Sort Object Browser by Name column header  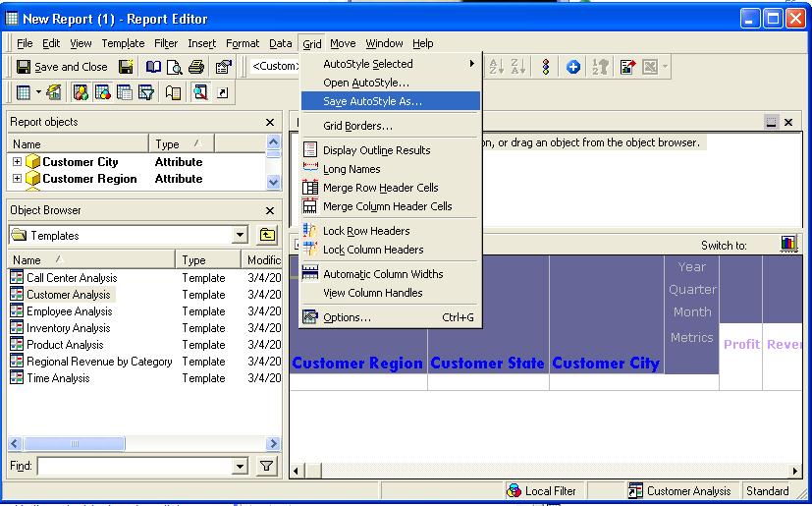(91, 259)
